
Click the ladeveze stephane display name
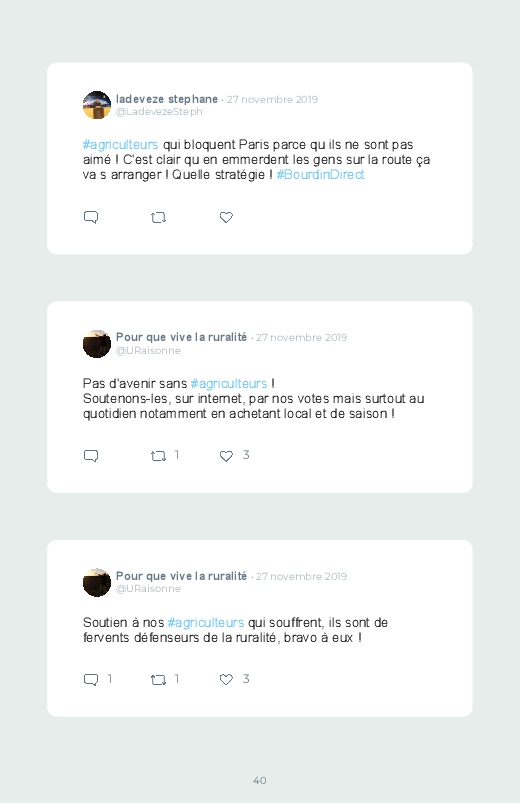pyautogui.click(x=167, y=99)
